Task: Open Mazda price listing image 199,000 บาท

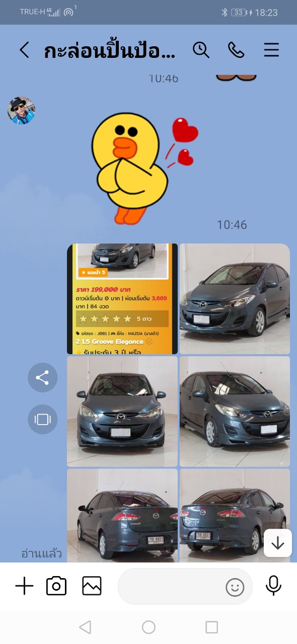Action: [122, 299]
